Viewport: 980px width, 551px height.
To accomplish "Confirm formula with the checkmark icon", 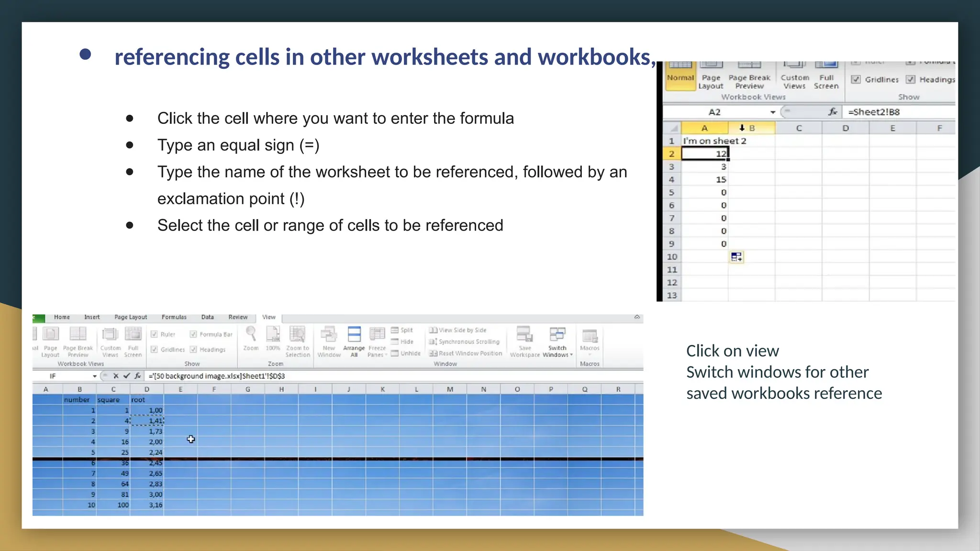I will click(x=126, y=376).
